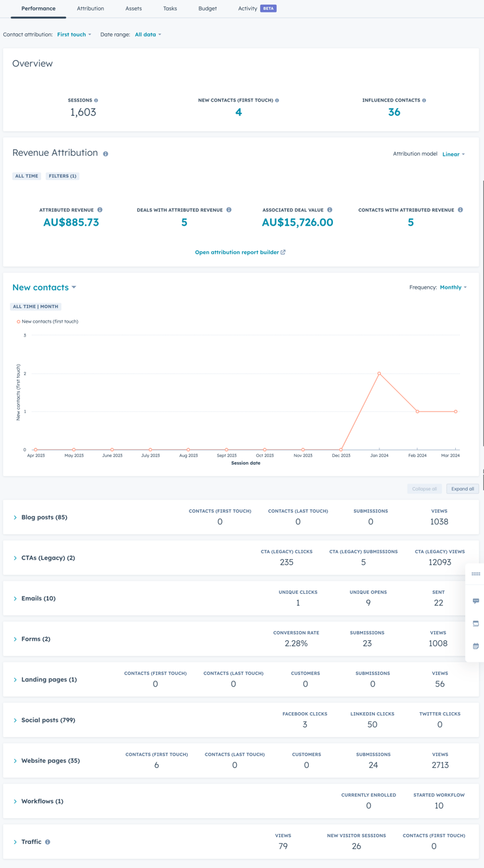The width and height of the screenshot is (484, 868).
Task: Open the Monthly frequency dropdown
Action: coord(453,287)
